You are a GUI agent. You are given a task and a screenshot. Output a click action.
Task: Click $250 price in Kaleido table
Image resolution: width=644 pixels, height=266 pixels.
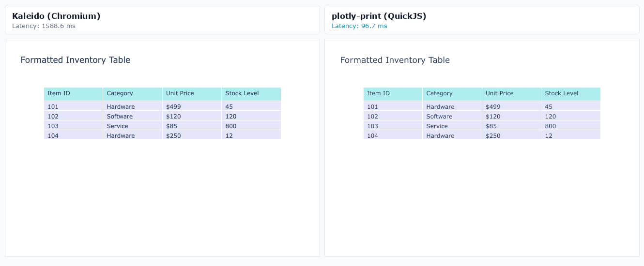192,135
